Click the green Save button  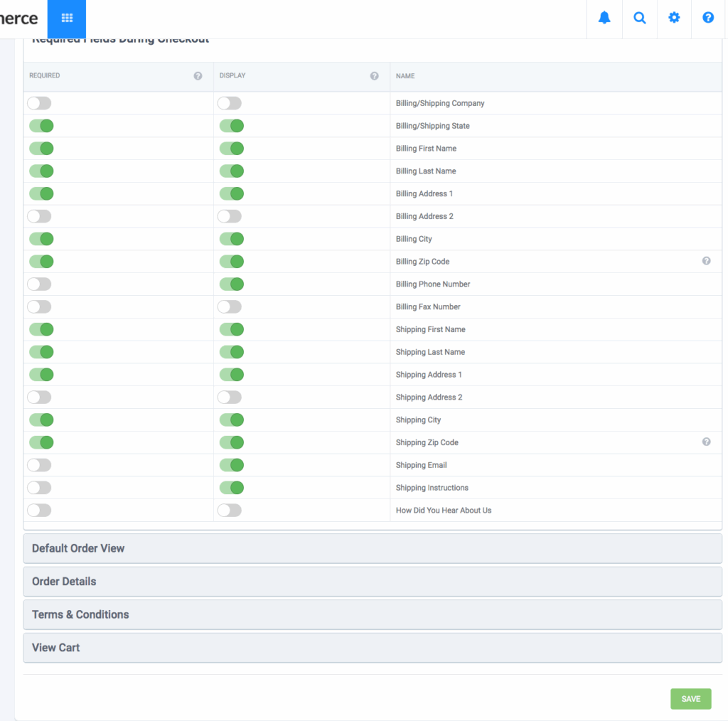[x=690, y=699]
